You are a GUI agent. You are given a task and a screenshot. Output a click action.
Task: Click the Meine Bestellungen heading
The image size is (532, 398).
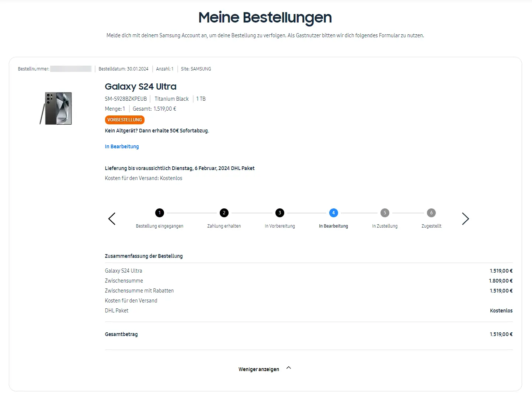click(265, 17)
